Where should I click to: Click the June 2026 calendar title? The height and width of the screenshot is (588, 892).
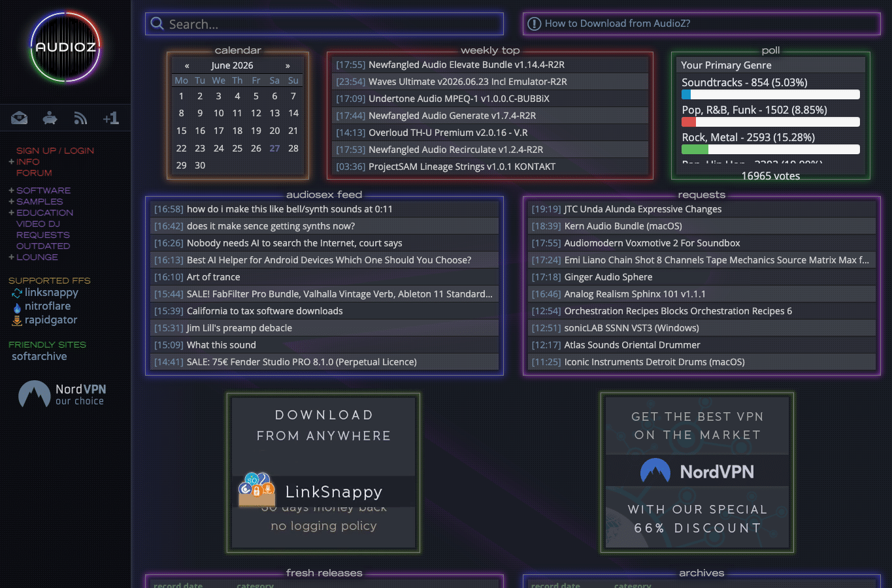(232, 65)
